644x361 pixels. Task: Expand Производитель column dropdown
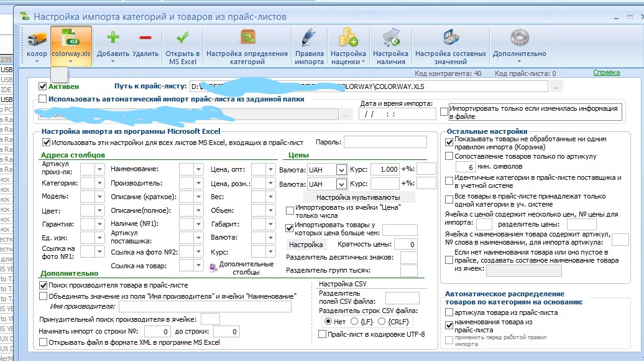click(x=198, y=184)
